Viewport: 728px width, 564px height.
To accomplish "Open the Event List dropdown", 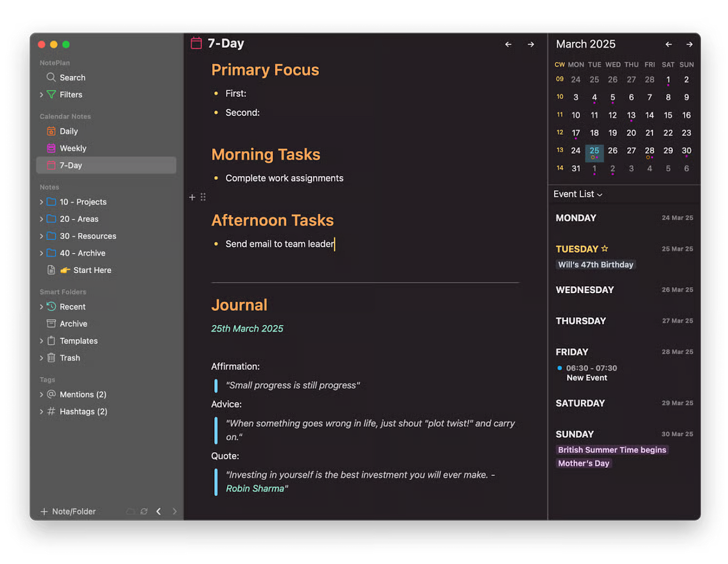I will (578, 194).
